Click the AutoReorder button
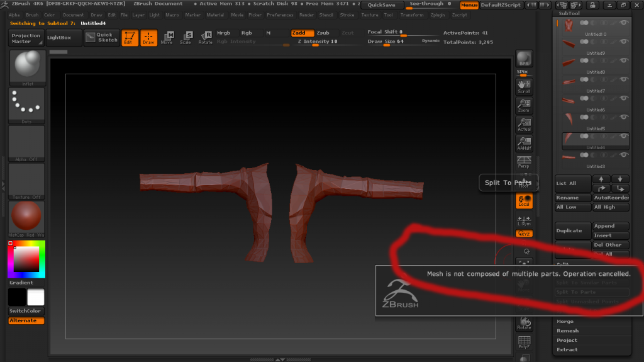Image resolution: width=644 pixels, height=362 pixels. [x=611, y=198]
